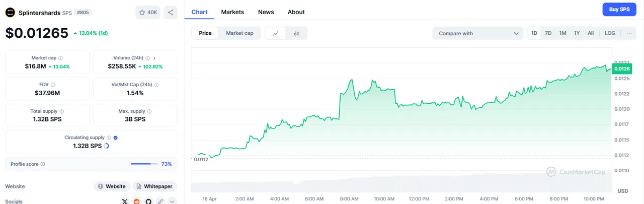Click the $37.96M FDV value

(x=47, y=93)
